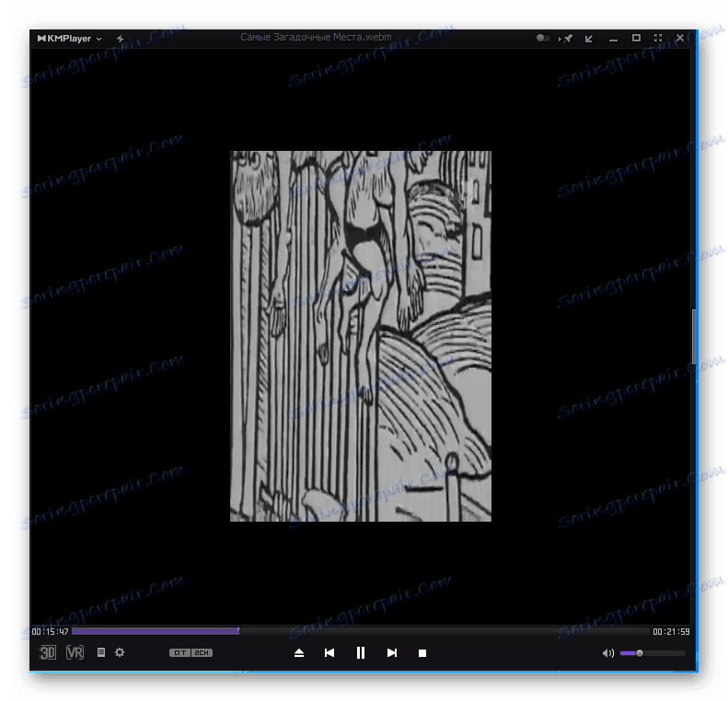Viewport: 728px width, 702px height.
Task: Click the lightning bolt quick-access icon
Action: 121,39
